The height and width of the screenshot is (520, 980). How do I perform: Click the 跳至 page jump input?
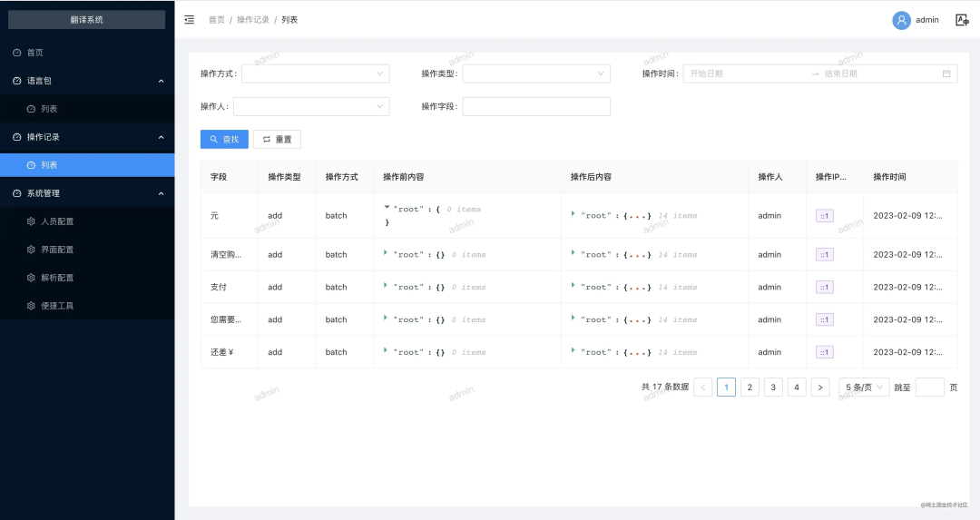point(930,388)
